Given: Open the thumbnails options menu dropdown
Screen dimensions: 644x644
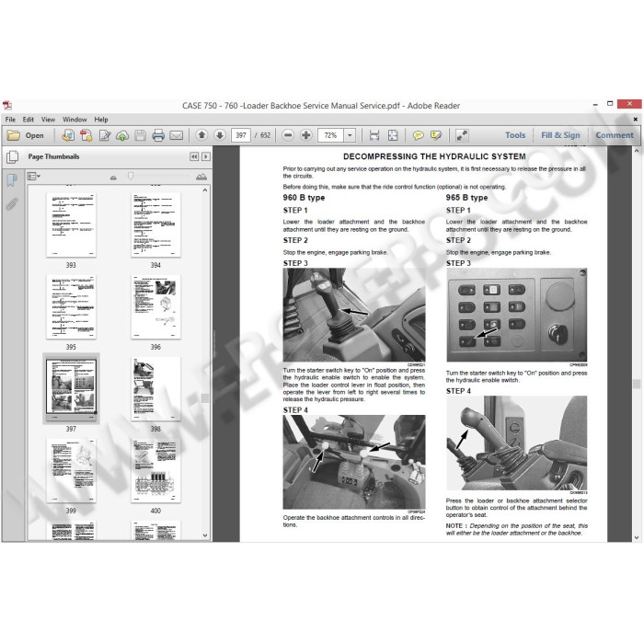Looking at the screenshot, I should click(34, 177).
